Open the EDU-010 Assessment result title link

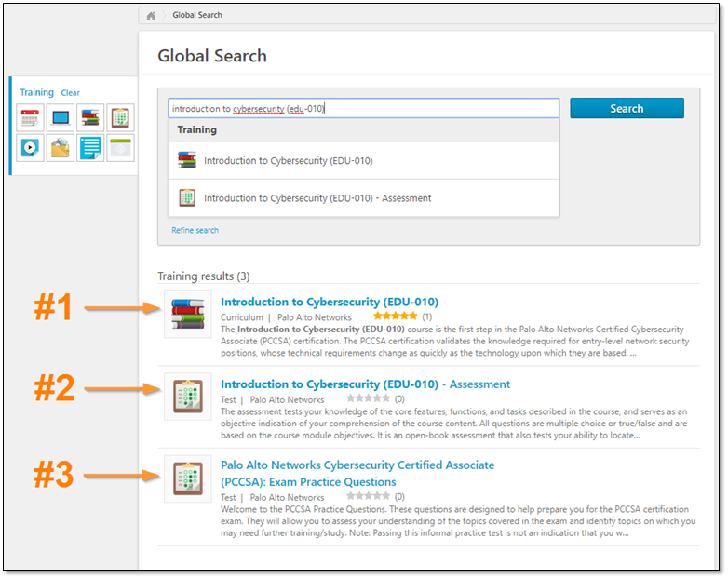(365, 384)
